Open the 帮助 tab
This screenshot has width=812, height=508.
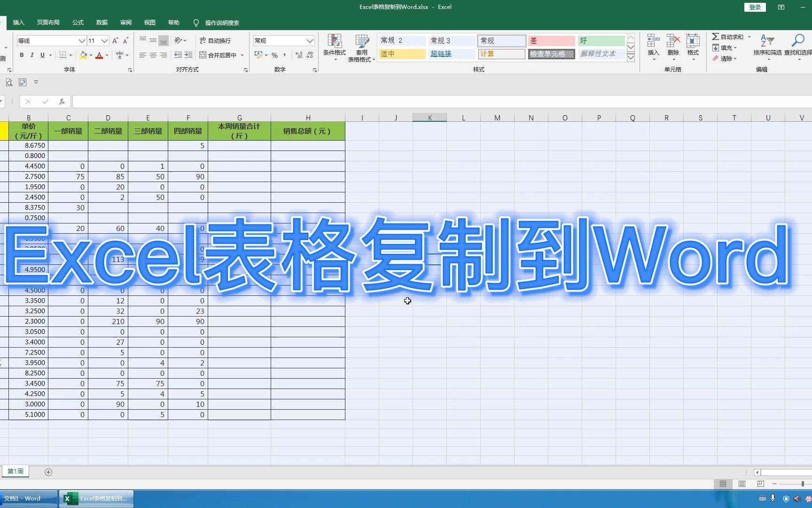click(x=174, y=23)
